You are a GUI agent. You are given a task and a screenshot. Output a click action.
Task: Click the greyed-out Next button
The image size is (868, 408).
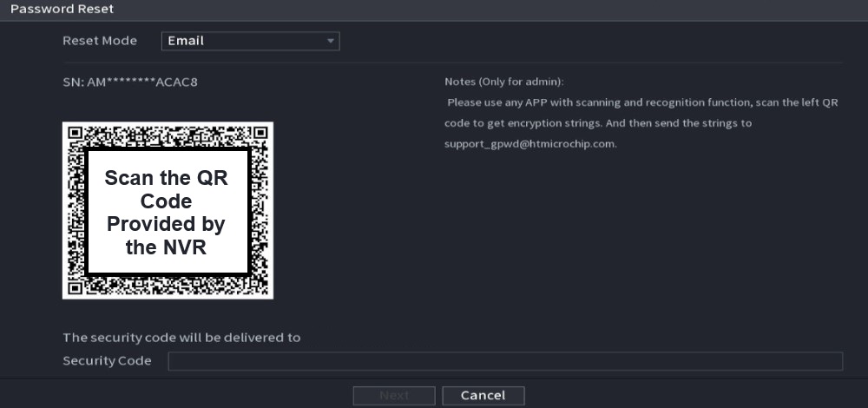(394, 395)
